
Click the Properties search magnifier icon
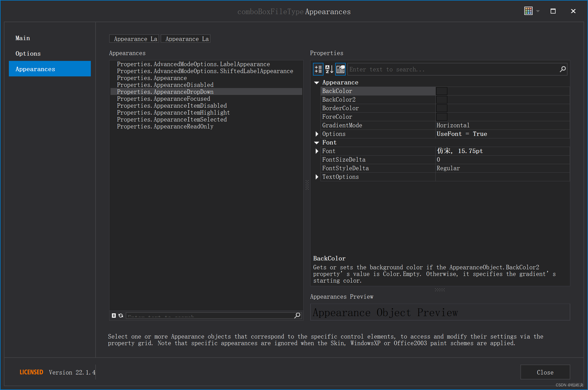click(563, 69)
